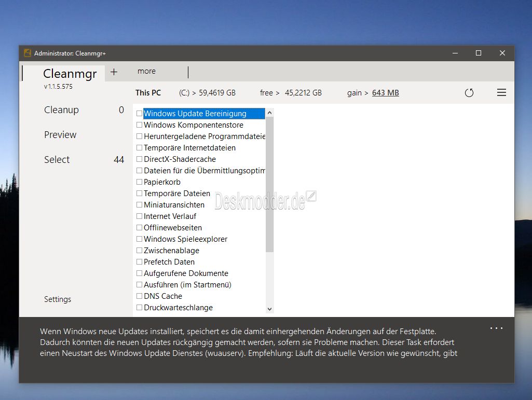Close the Cleanmgr+ window
Screen dimensions: 532x400
click(502, 53)
